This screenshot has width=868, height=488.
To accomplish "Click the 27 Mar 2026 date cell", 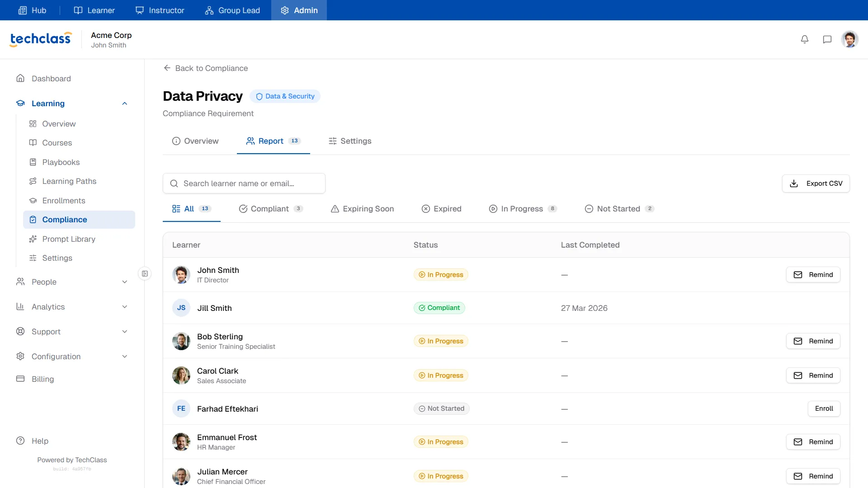I will point(584,308).
